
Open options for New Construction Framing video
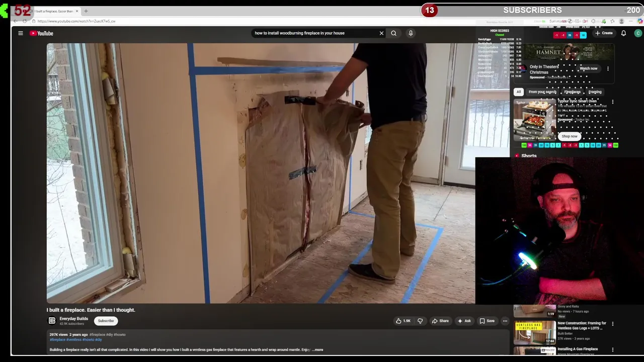(612, 324)
